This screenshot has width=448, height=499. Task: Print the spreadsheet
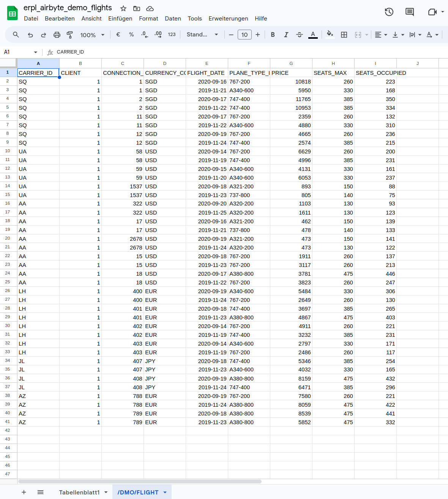[57, 35]
